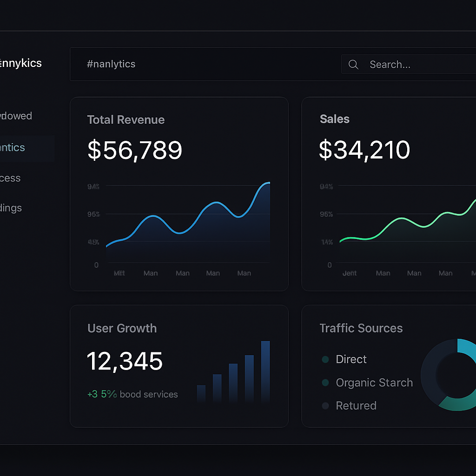This screenshot has height=476, width=476.
Task: Click the blue Total Revenue line peak
Action: point(267,183)
